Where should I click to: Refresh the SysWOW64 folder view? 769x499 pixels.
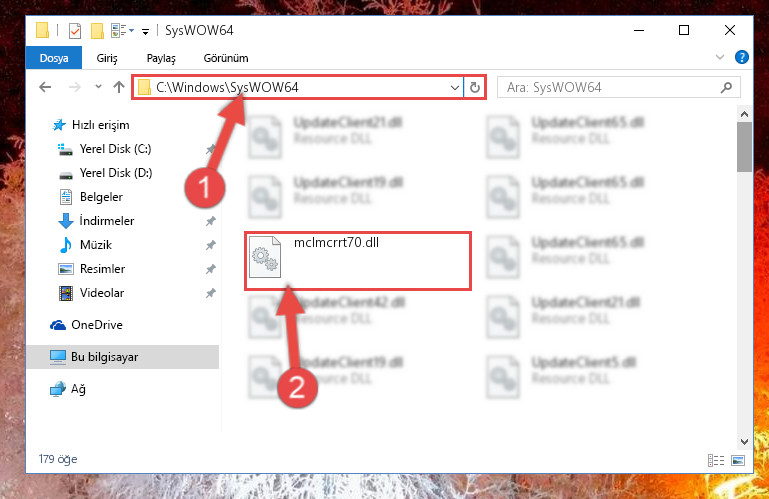point(475,87)
